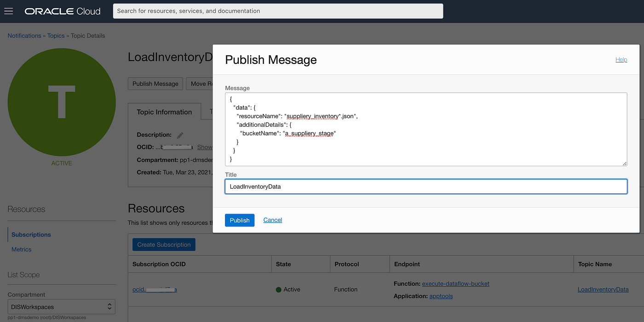Click the Move Resource button
644x322 pixels.
pyautogui.click(x=199, y=84)
